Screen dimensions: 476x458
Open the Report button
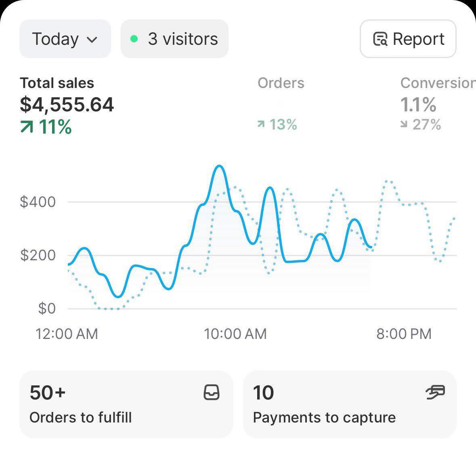[x=408, y=39]
